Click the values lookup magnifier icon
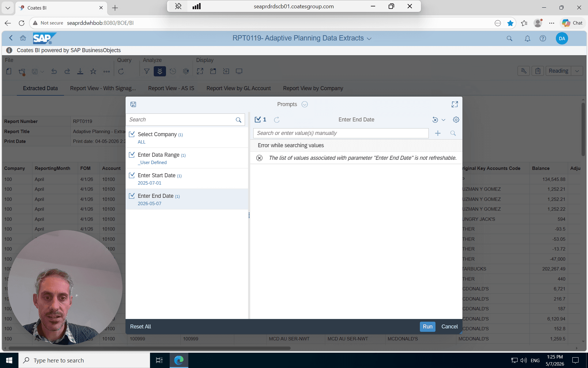 (x=453, y=133)
